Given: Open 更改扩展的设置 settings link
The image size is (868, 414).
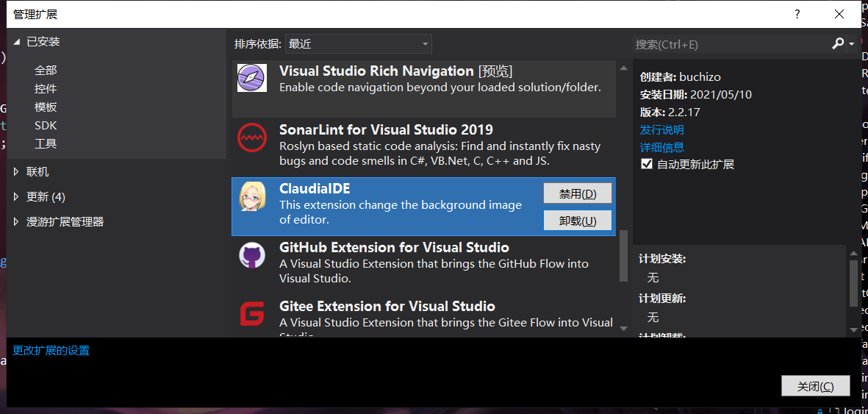Looking at the screenshot, I should [51, 350].
